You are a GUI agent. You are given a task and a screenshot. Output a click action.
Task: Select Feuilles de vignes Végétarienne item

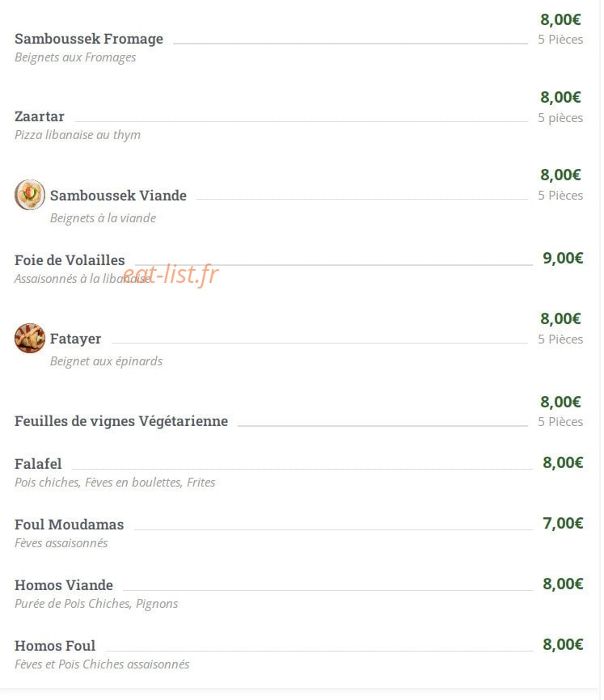[x=121, y=421]
